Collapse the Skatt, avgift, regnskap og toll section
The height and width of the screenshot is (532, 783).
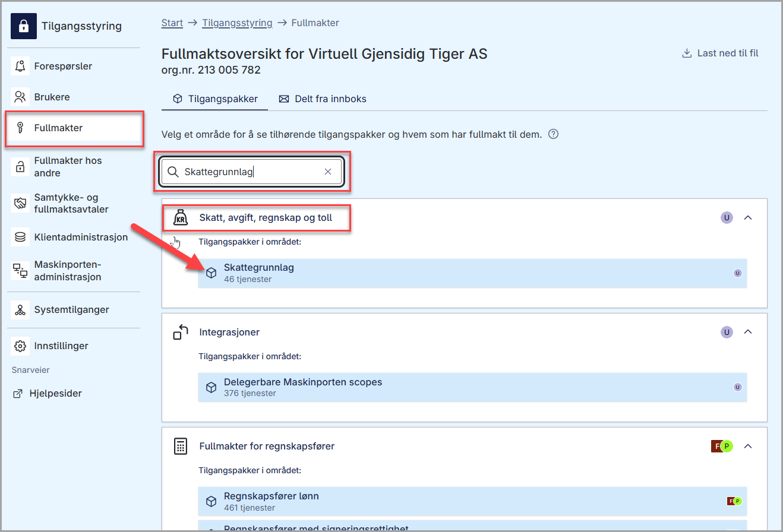click(748, 217)
